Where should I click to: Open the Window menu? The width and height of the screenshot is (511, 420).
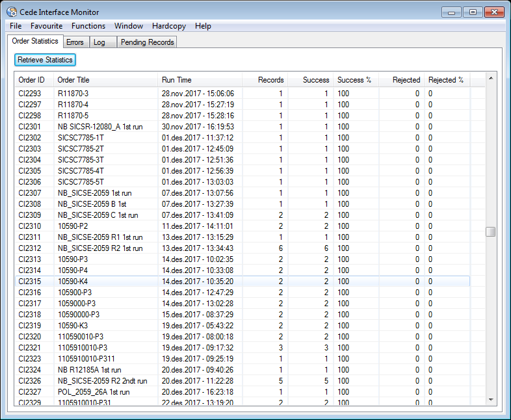pos(129,26)
